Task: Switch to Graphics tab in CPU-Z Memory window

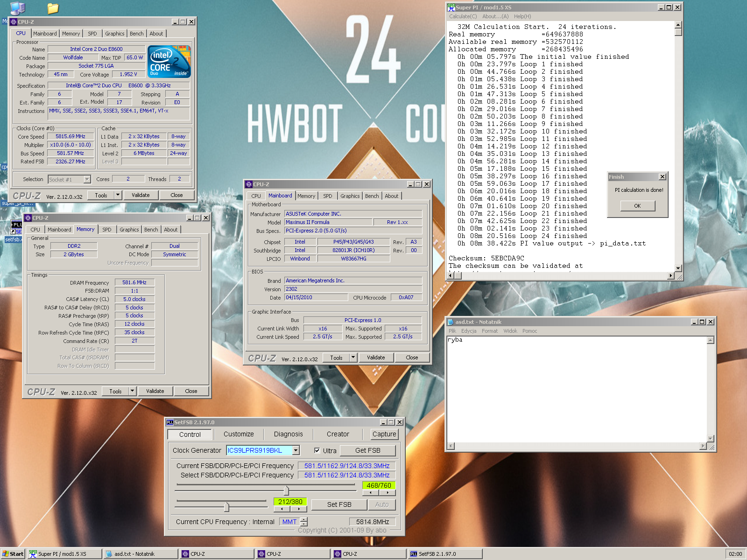Action: click(x=129, y=230)
